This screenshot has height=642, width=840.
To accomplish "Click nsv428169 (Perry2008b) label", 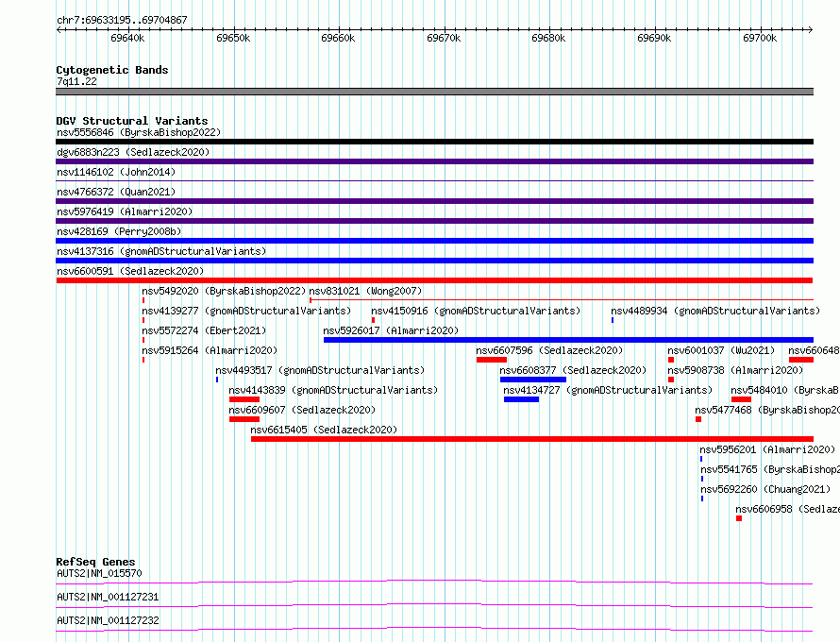I will click(x=119, y=231).
